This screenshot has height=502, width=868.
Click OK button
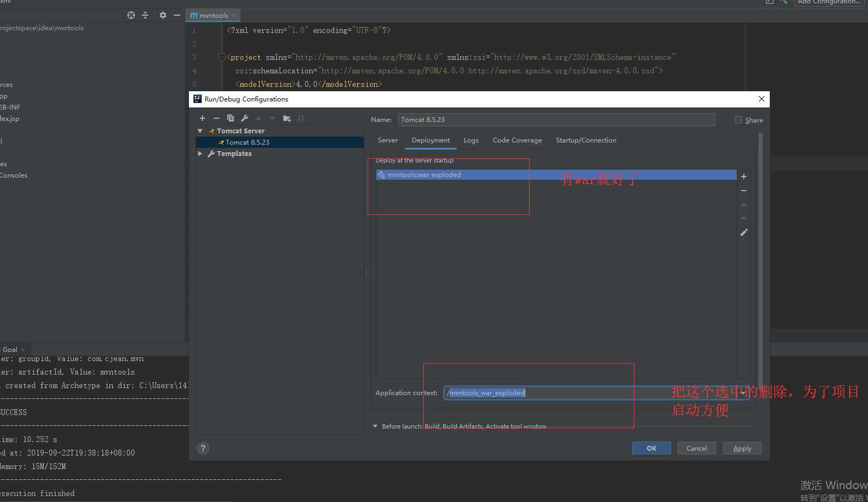[x=652, y=448]
